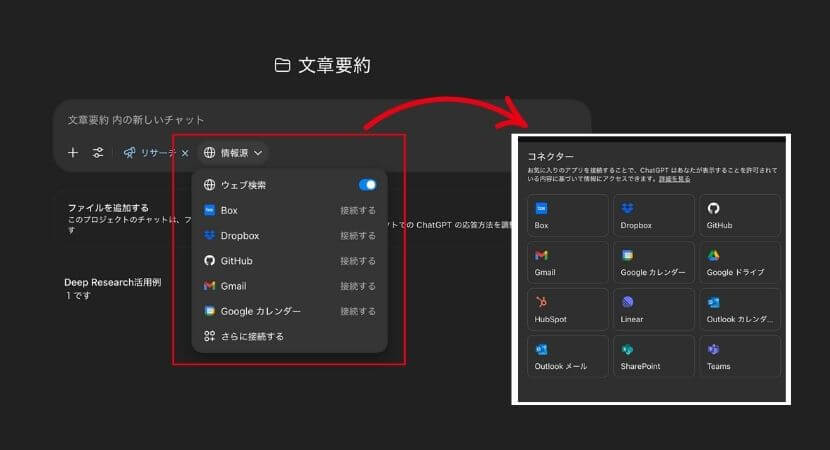Click the folder icon beside 文章要約 title

click(x=282, y=65)
